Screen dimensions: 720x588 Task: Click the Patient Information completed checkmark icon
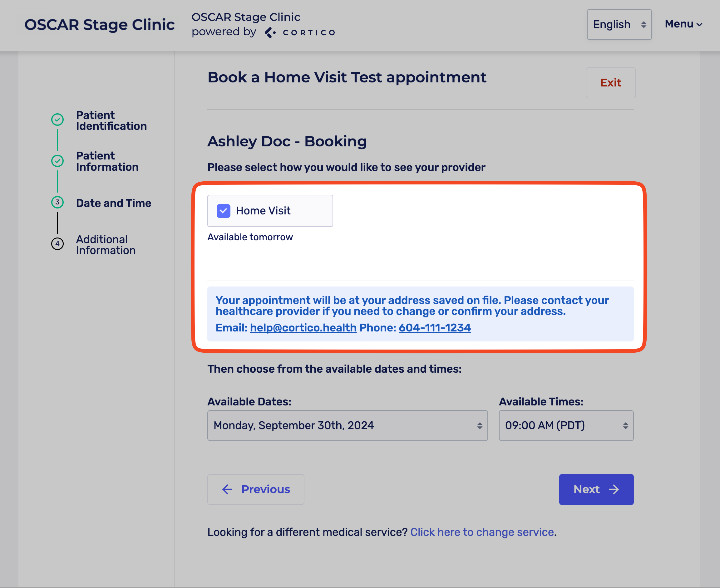click(x=57, y=161)
